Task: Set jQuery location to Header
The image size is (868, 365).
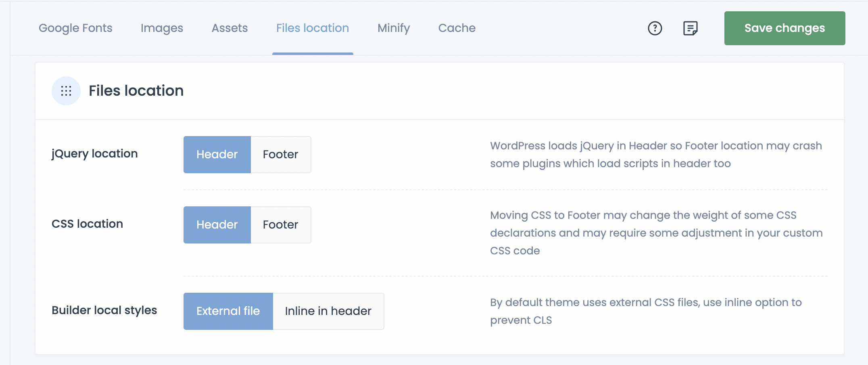Action: tap(217, 155)
